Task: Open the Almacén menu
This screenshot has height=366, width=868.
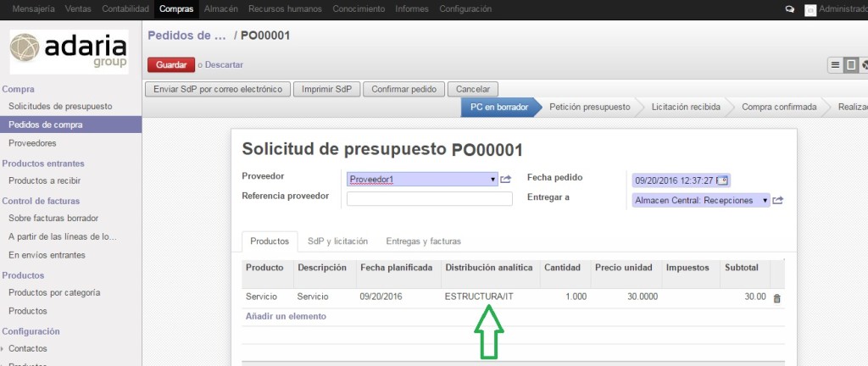Action: click(x=221, y=8)
